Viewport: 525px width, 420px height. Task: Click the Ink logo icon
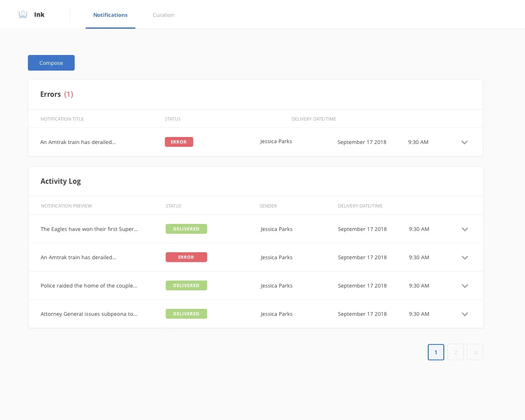[23, 14]
